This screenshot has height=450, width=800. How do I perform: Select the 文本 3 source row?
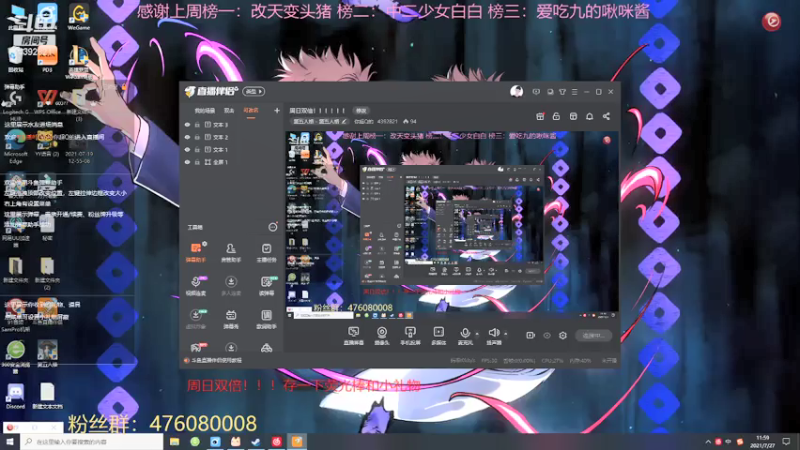click(232, 124)
